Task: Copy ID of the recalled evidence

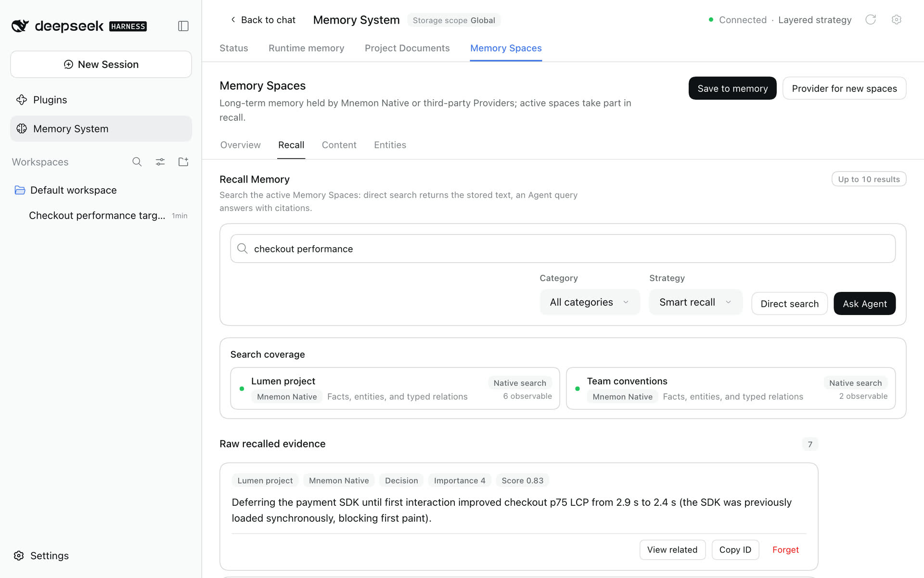Action: (735, 550)
